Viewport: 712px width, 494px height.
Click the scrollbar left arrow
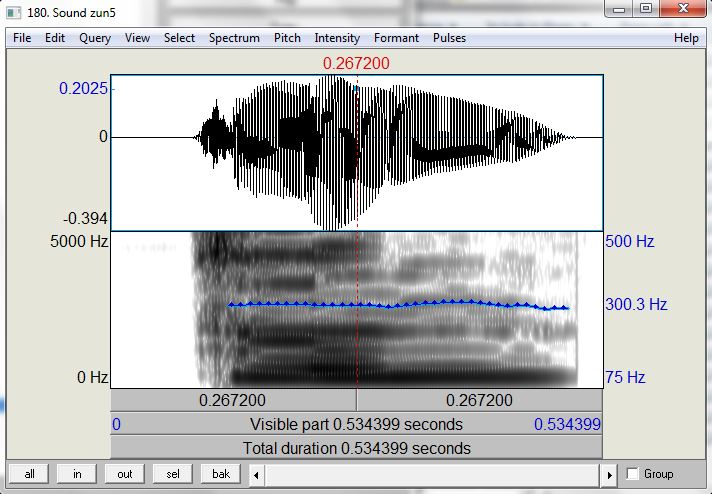pyautogui.click(x=257, y=475)
